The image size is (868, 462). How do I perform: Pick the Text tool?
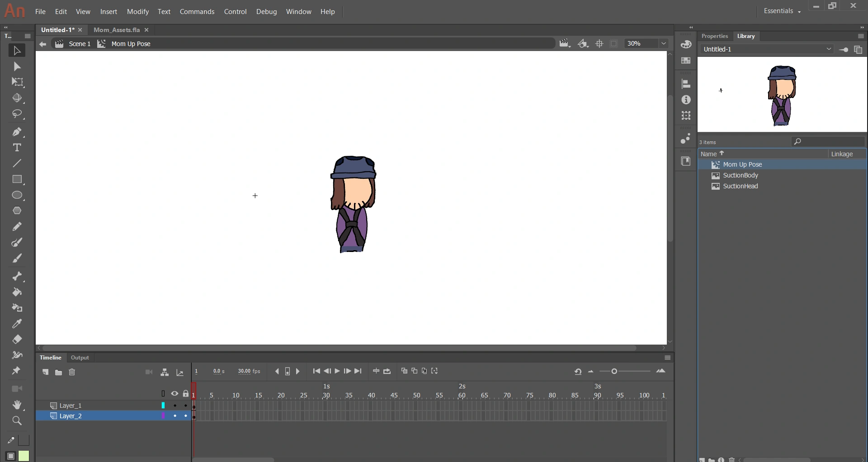17,148
